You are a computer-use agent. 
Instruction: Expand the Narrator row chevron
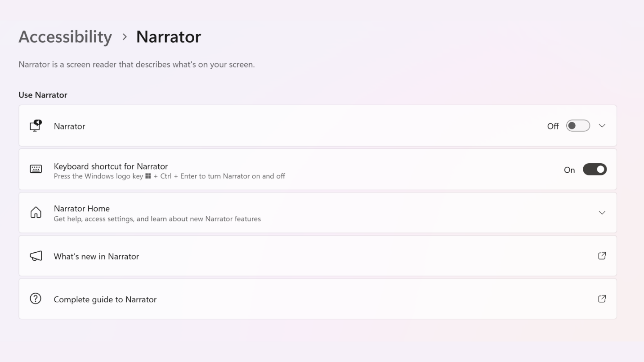tap(602, 126)
